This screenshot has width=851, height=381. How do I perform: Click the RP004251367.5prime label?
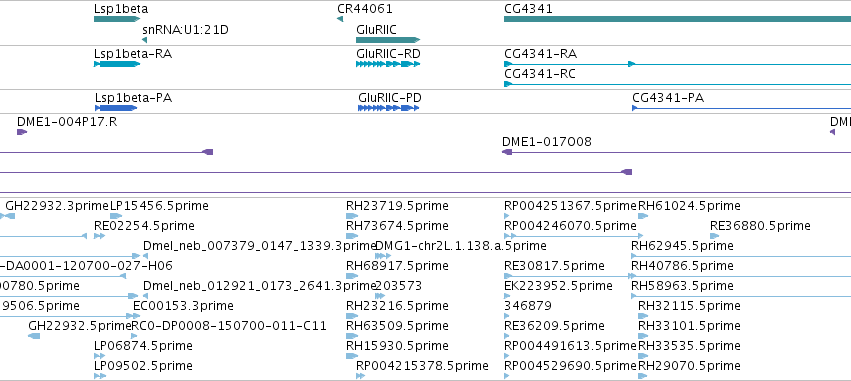coord(570,206)
